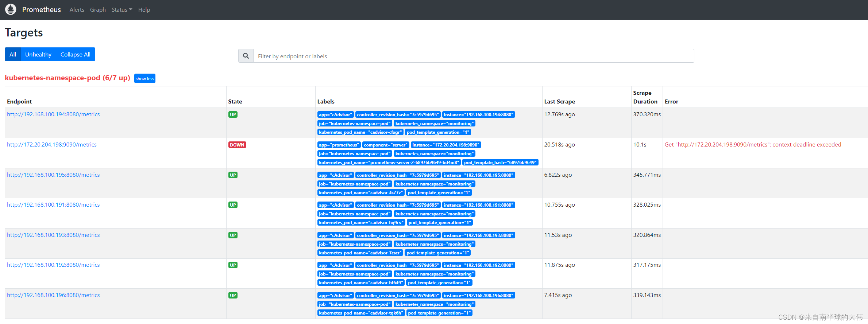Click the app="prometheus" label badge
The width and height of the screenshot is (868, 324).
click(339, 145)
